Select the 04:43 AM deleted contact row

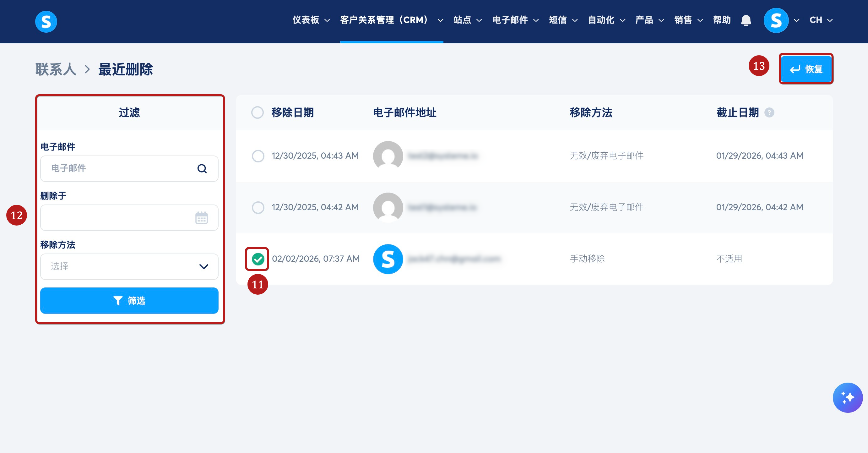click(x=258, y=156)
